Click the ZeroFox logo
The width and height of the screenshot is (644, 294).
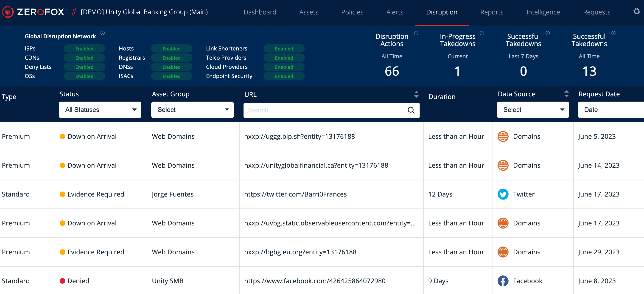tap(34, 12)
